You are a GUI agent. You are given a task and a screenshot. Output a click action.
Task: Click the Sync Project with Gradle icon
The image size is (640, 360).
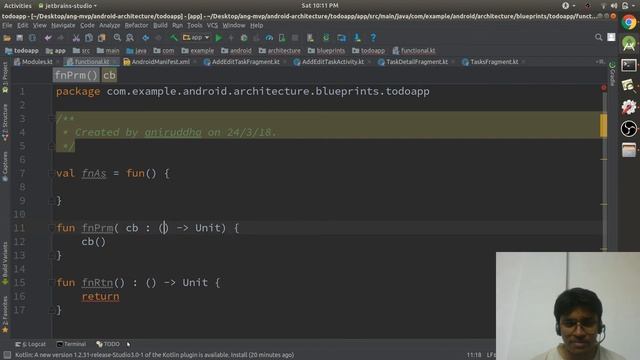pyautogui.click(x=326, y=38)
